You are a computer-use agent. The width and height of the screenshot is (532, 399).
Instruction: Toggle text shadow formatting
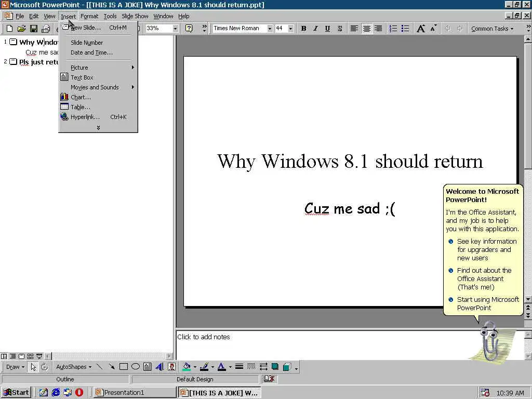click(340, 29)
